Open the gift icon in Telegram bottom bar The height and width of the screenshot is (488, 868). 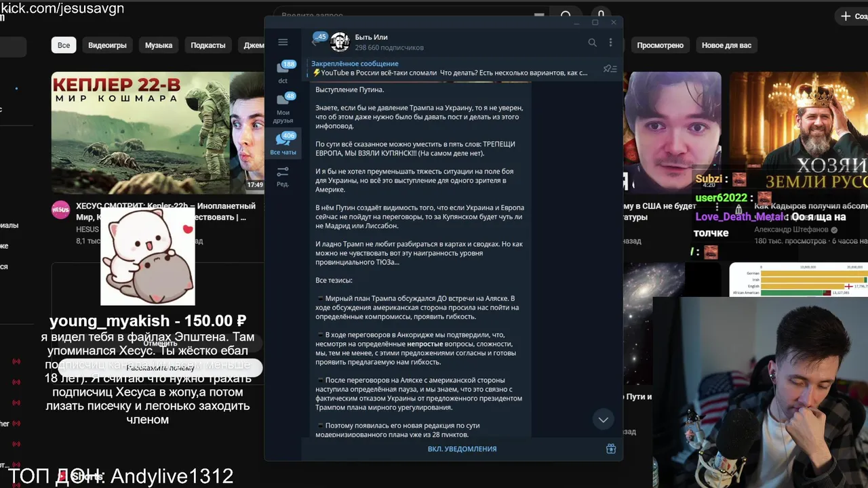610,449
